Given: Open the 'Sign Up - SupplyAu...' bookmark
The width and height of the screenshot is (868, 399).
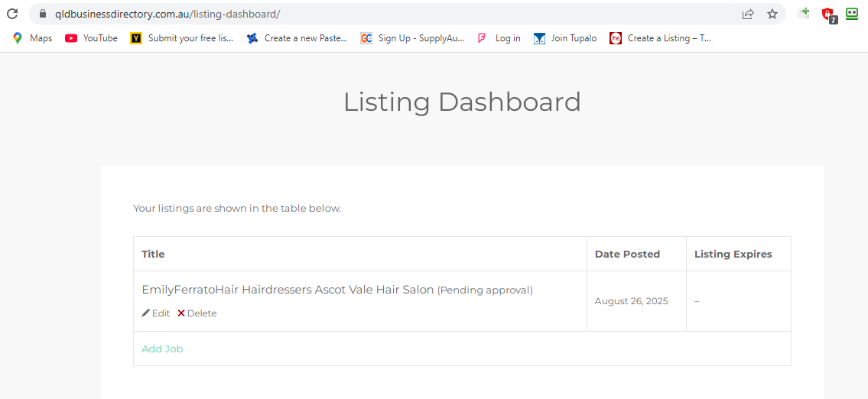Looking at the screenshot, I should (x=412, y=38).
